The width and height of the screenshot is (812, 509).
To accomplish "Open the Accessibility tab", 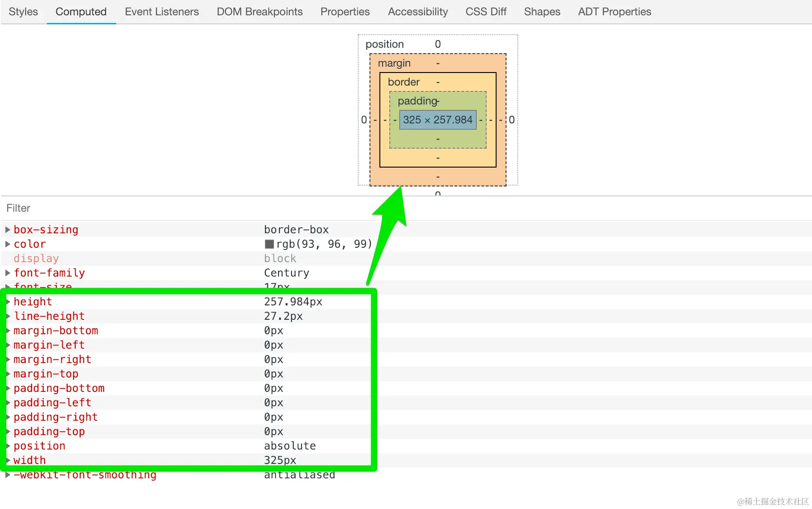I will [418, 12].
